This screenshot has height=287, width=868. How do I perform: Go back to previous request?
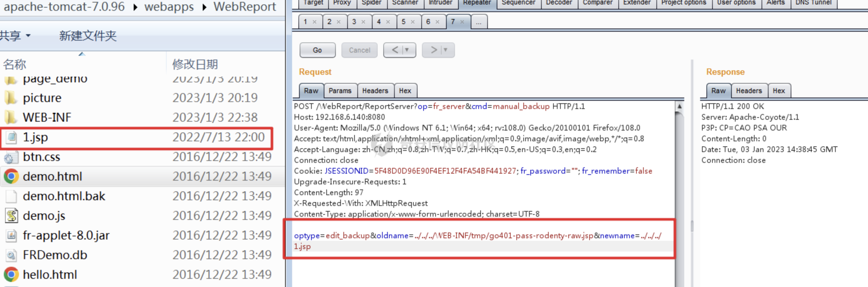point(395,50)
